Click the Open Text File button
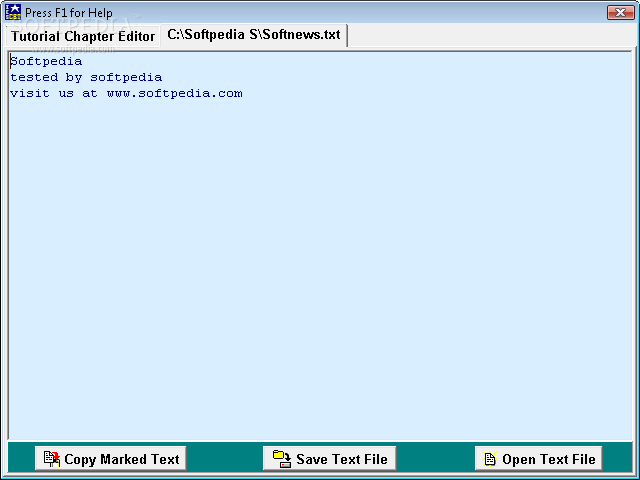Screen dimensions: 640x480 tap(538, 458)
